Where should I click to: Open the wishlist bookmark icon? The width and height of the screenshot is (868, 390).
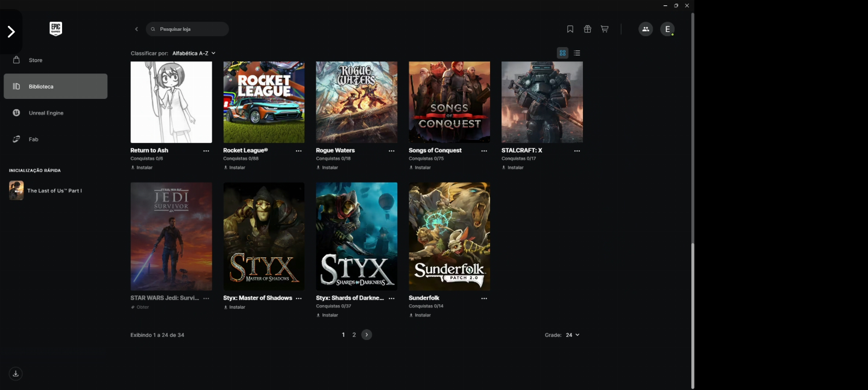[570, 29]
